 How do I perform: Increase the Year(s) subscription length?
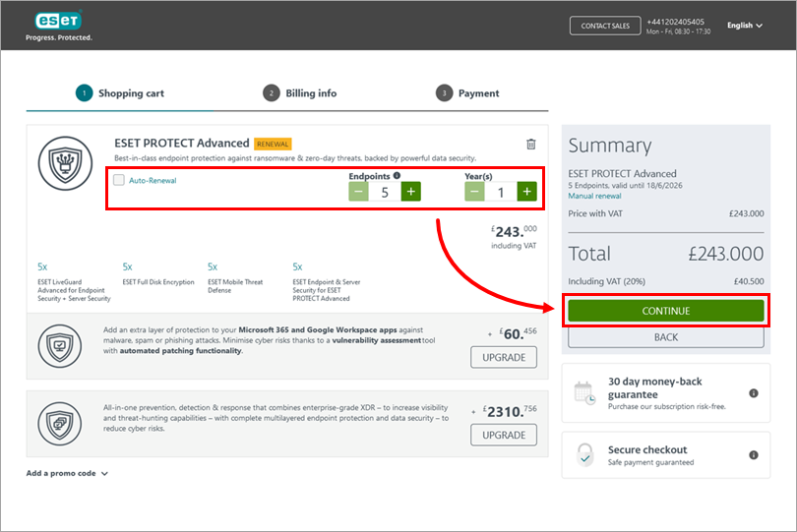pos(526,192)
